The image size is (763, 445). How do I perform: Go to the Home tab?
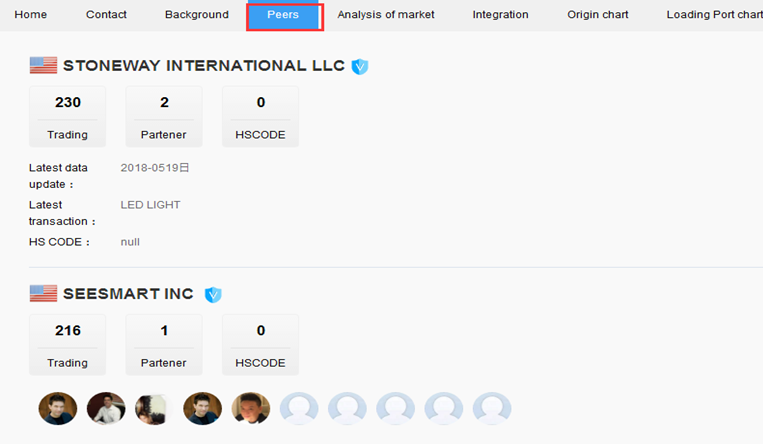[x=30, y=15]
